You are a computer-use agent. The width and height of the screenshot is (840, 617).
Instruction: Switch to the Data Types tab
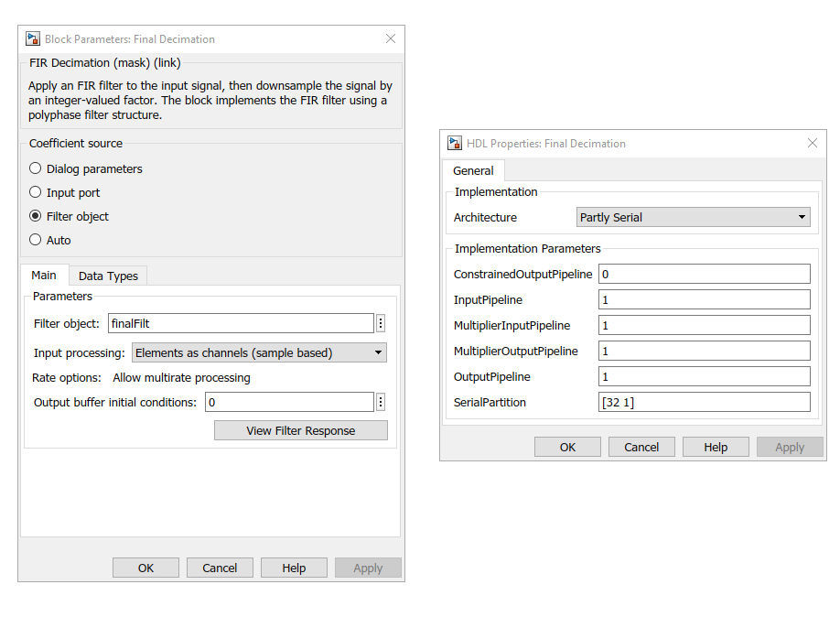click(108, 276)
